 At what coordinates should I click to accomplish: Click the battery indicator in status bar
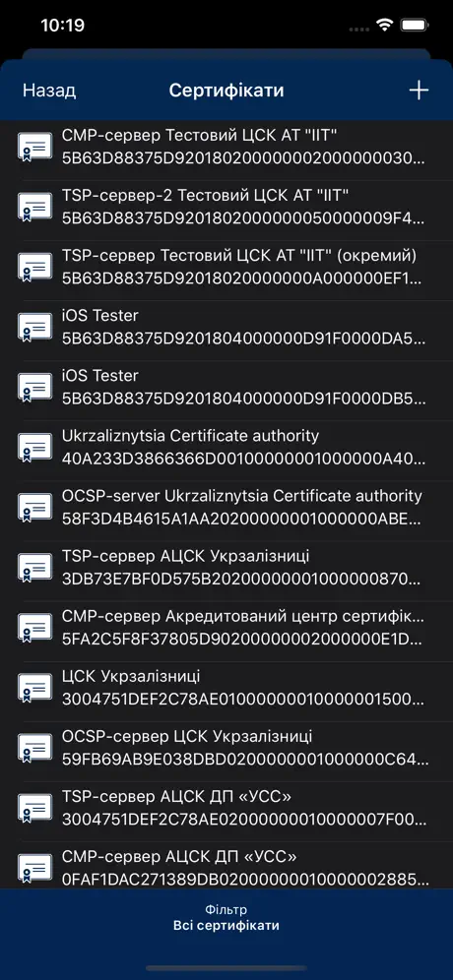pyautogui.click(x=415, y=25)
